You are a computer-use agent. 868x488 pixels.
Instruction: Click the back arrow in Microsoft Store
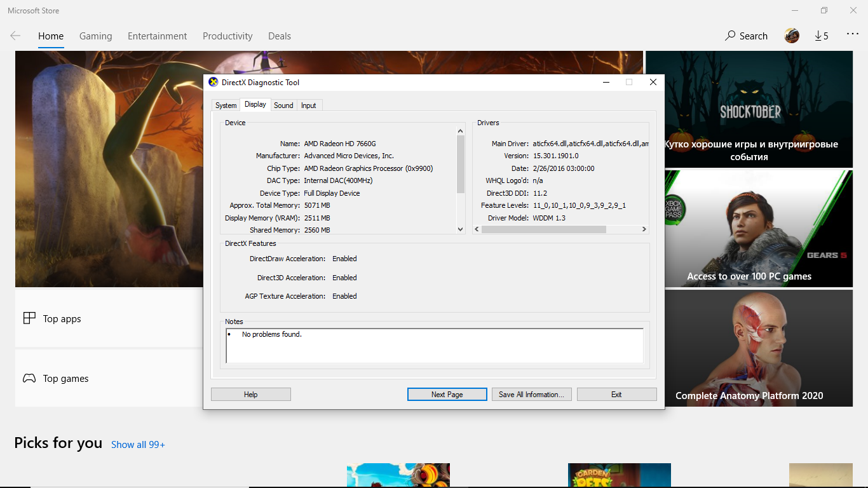[15, 36]
